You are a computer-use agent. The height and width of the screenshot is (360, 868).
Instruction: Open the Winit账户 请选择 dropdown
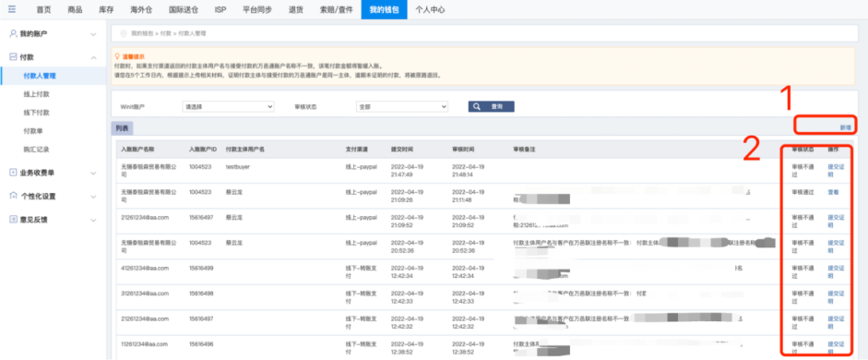pos(228,106)
